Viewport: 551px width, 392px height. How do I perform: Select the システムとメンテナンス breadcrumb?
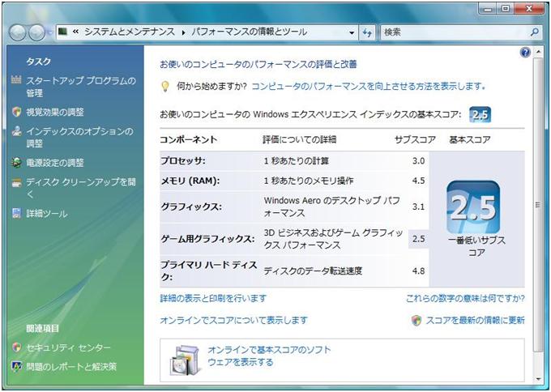pos(130,32)
